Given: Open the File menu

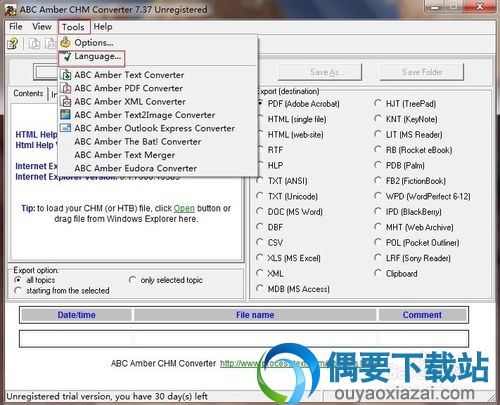Looking at the screenshot, I should pyautogui.click(x=16, y=27).
